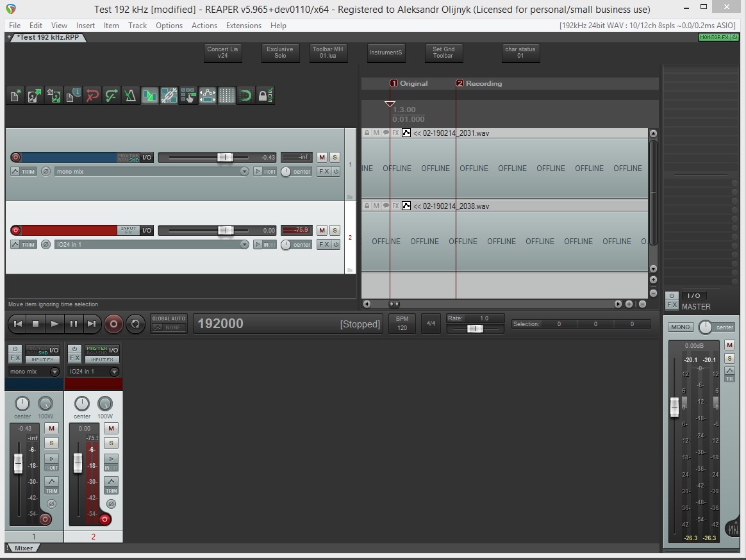746x560 pixels.
Task: Open track 1 I/O routing button
Action: point(147,157)
